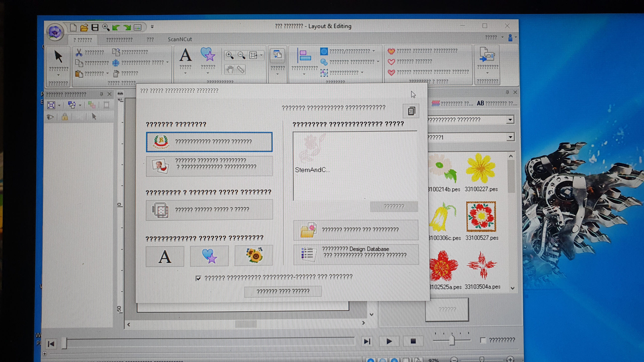Image resolution: width=644 pixels, height=362 pixels.
Task: Click the sunflower design button in startup dialog
Action: [254, 255]
